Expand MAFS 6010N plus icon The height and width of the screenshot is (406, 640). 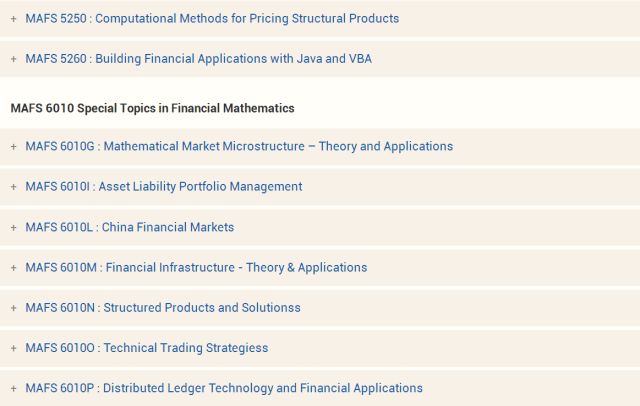[x=13, y=308]
